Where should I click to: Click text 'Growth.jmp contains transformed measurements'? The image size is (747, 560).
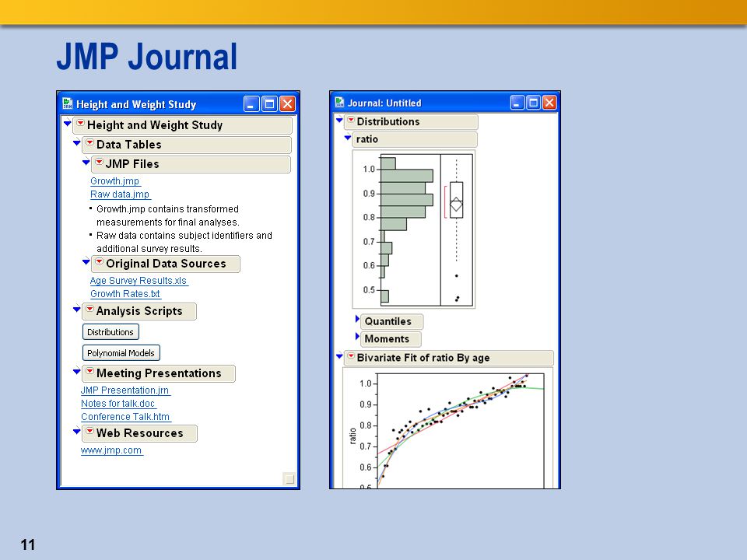168,215
